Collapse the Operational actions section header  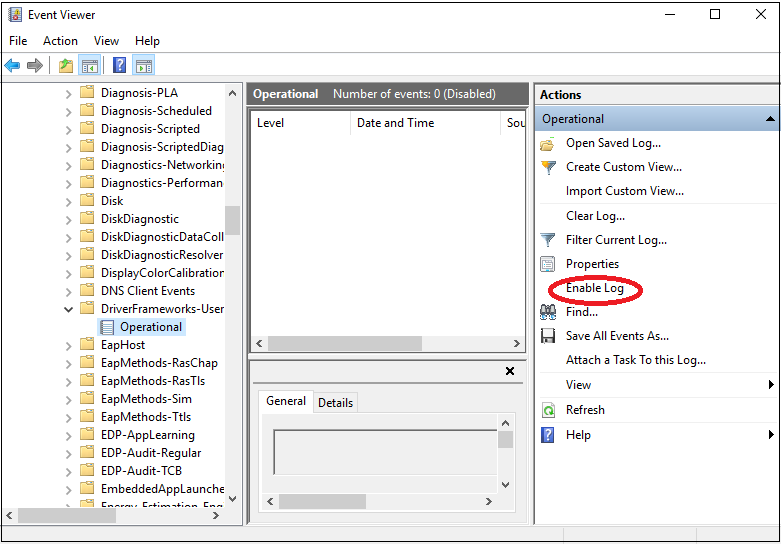770,119
